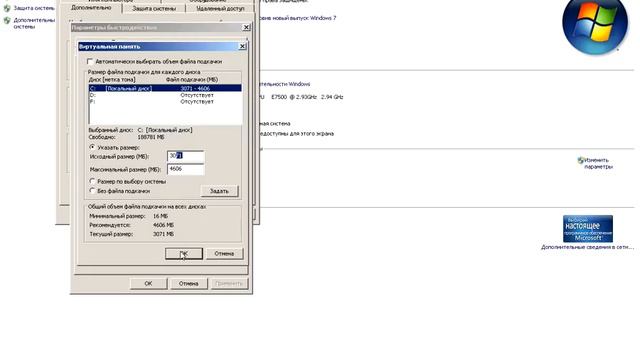Click shield icon beside 'Защита системы'

click(x=7, y=8)
